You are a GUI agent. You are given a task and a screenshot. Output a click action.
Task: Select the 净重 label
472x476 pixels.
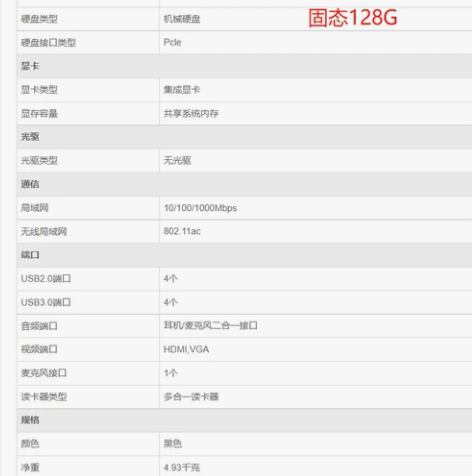click(x=30, y=468)
